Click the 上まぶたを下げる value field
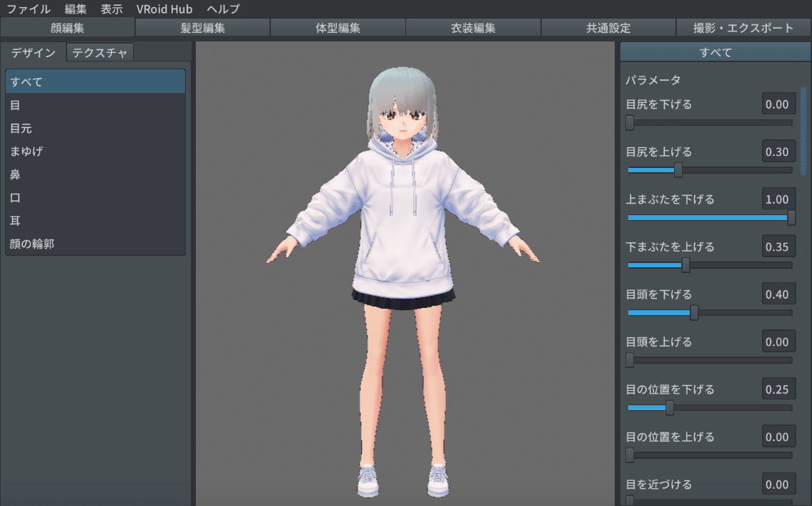Viewport: 812px width, 506px height. (x=778, y=199)
